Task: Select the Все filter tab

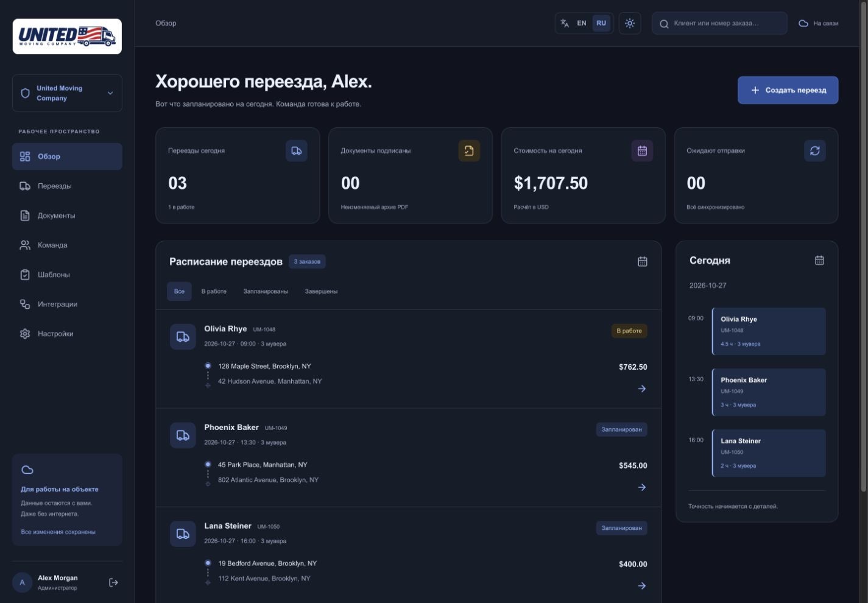Action: 179,291
